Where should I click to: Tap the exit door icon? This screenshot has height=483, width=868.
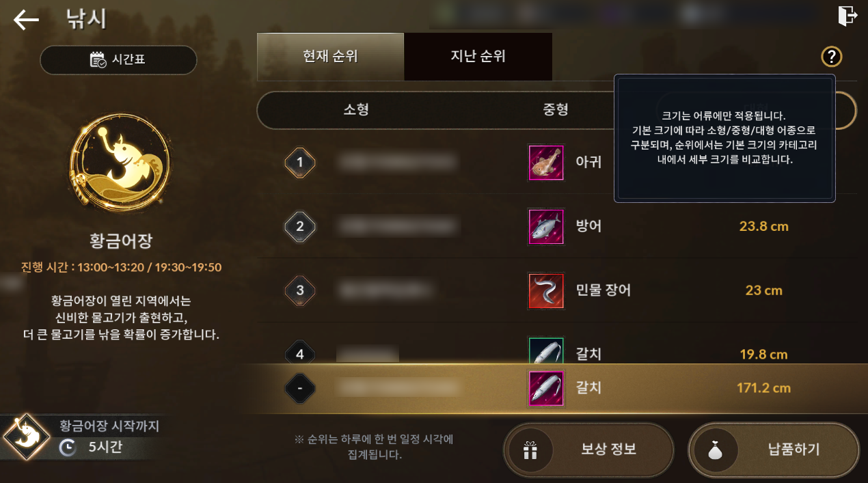coord(847,16)
